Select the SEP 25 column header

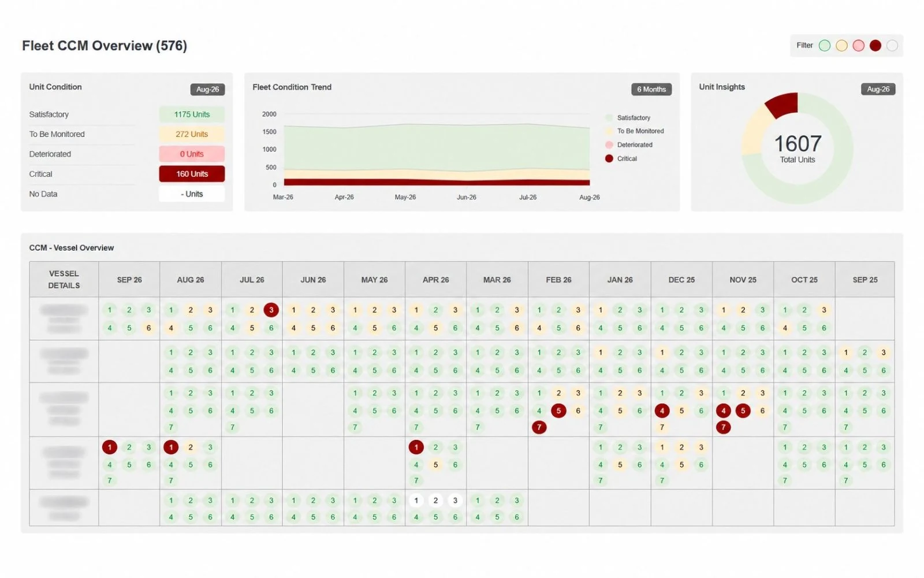865,280
